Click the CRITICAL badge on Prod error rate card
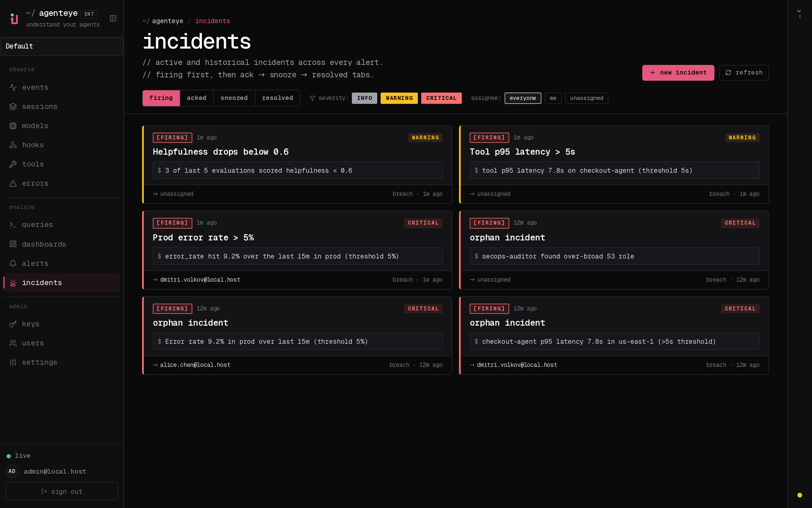Screen dimensions: 812x508 click(x=423, y=223)
